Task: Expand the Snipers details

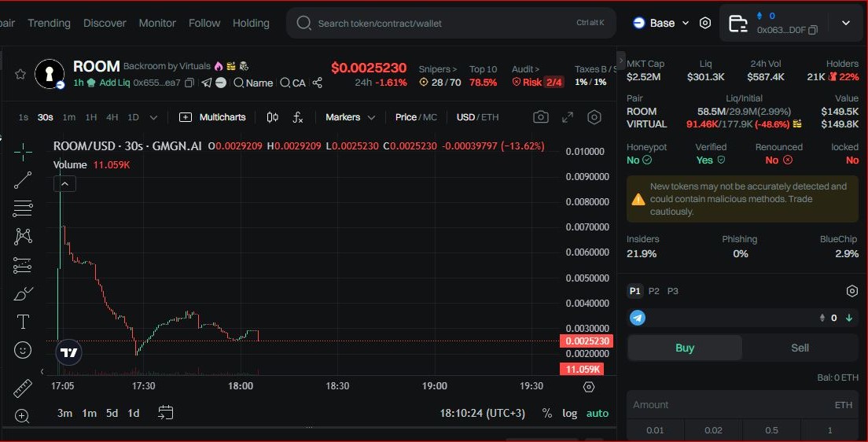Action: 437,69
